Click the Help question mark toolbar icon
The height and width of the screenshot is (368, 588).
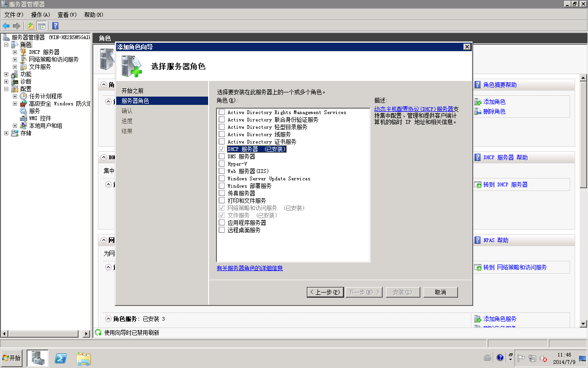point(55,26)
